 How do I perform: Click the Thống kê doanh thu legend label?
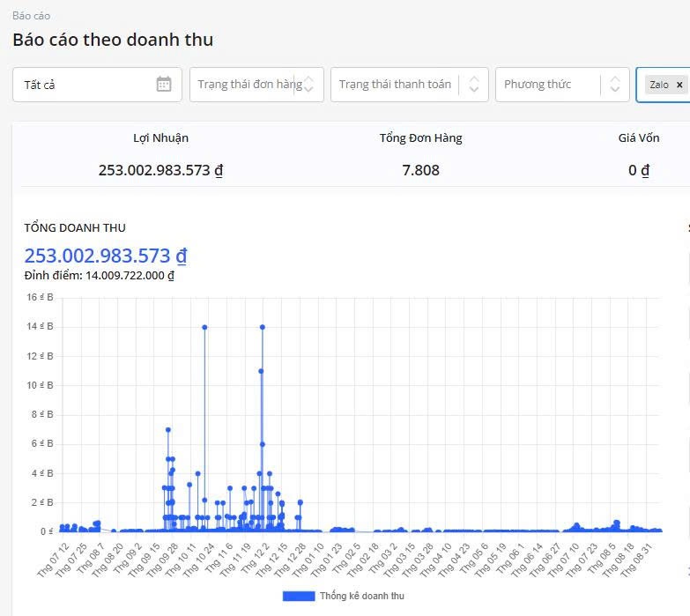(x=361, y=596)
